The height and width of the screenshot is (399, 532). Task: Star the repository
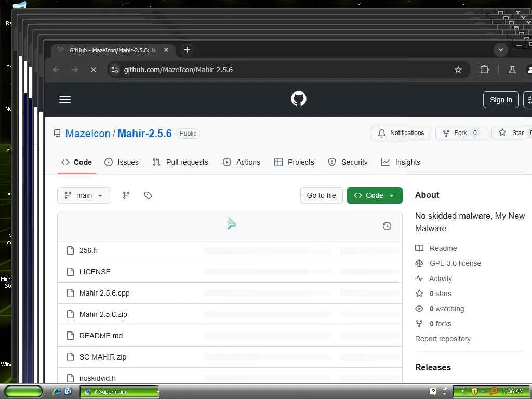[x=512, y=133]
